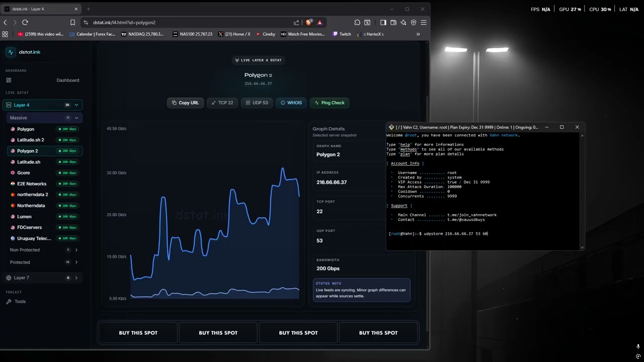Open the NASDAQ bookmark

tap(142, 34)
